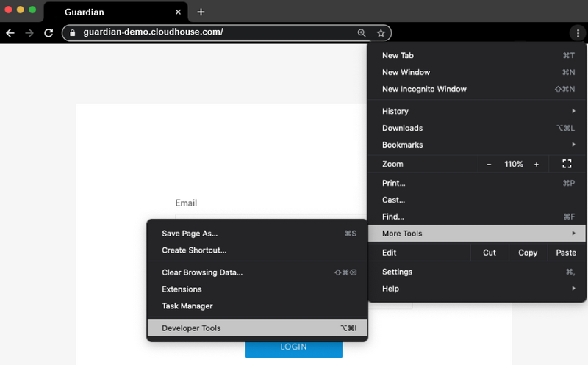The height and width of the screenshot is (365, 588).
Task: Decrease zoom with the minus button
Action: click(x=490, y=164)
